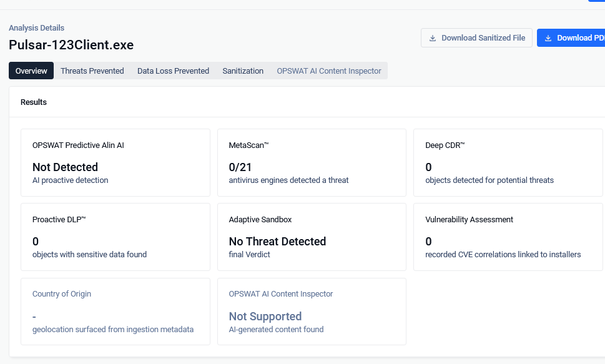
Task: Click the blue Download PDF button
Action: click(x=571, y=38)
